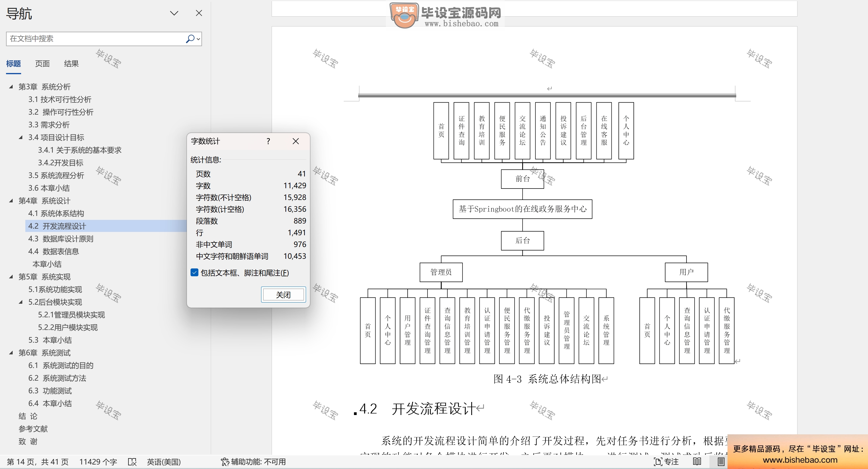Jump to 3.4.1 关于系统的基本要求

(80, 150)
